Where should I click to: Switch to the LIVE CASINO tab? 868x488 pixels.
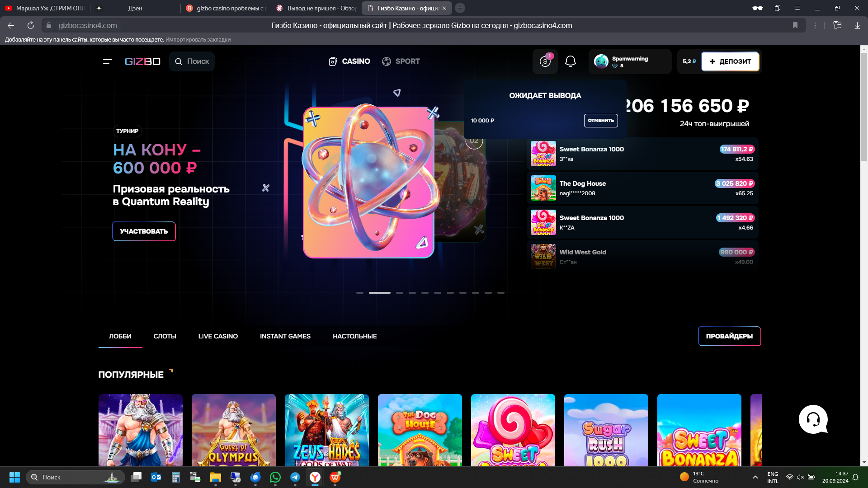pos(218,336)
